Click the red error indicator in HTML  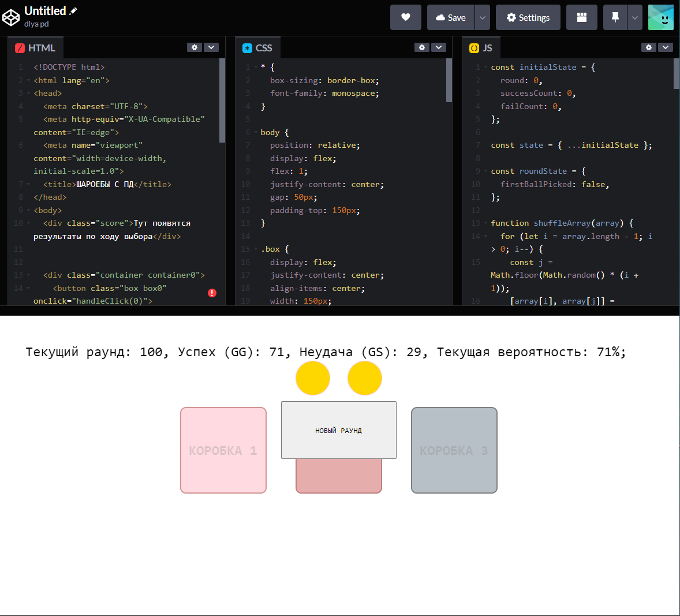[x=212, y=293]
